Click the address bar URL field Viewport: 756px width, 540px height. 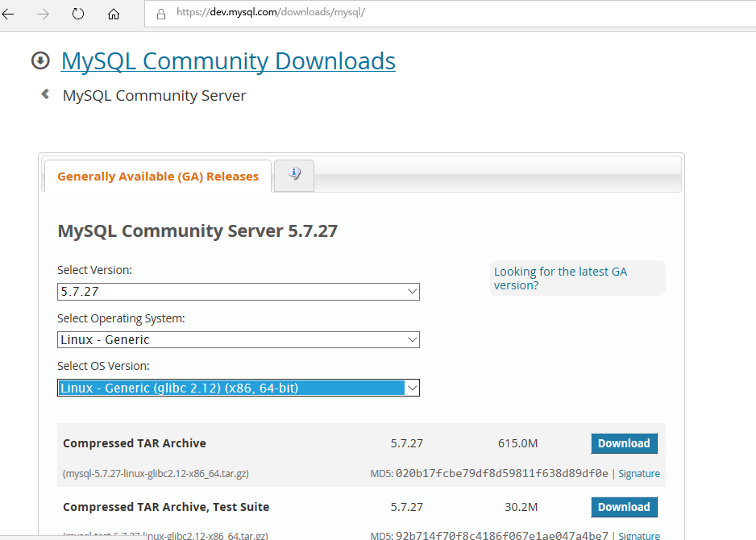[451, 13]
